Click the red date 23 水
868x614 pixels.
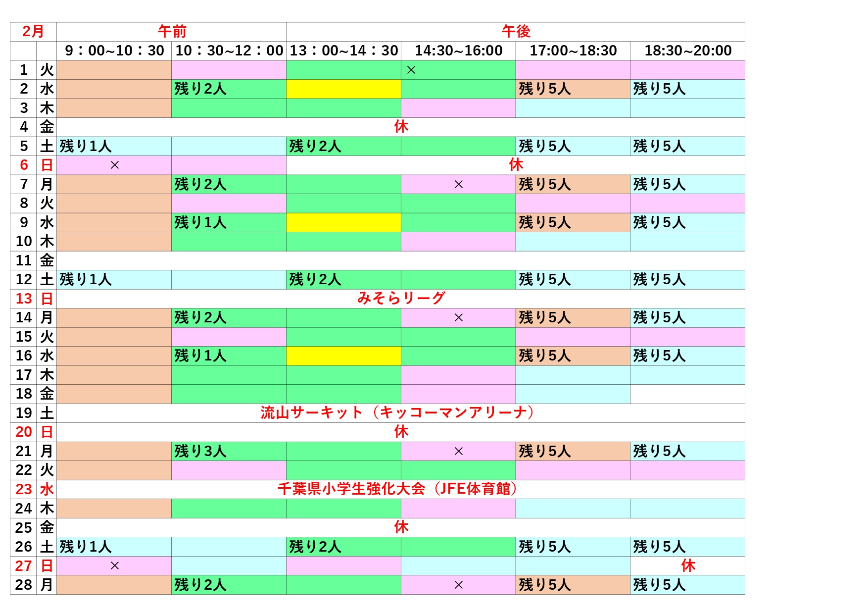pos(34,489)
